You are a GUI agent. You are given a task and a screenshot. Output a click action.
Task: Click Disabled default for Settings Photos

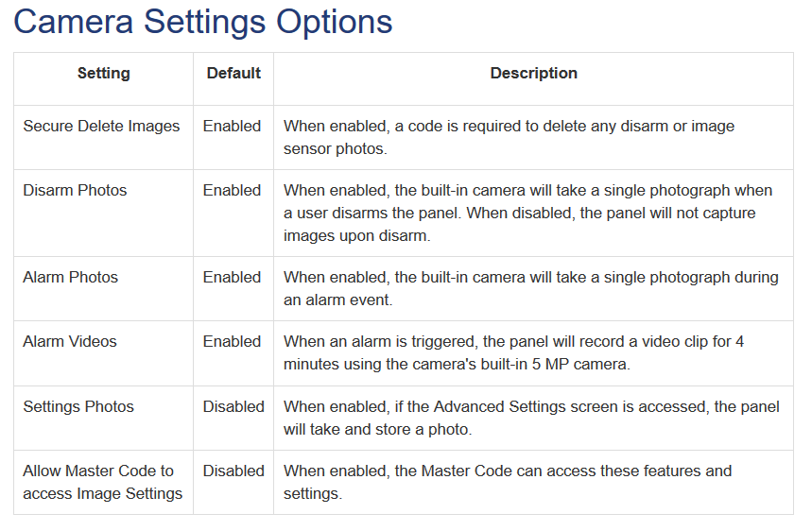click(233, 407)
